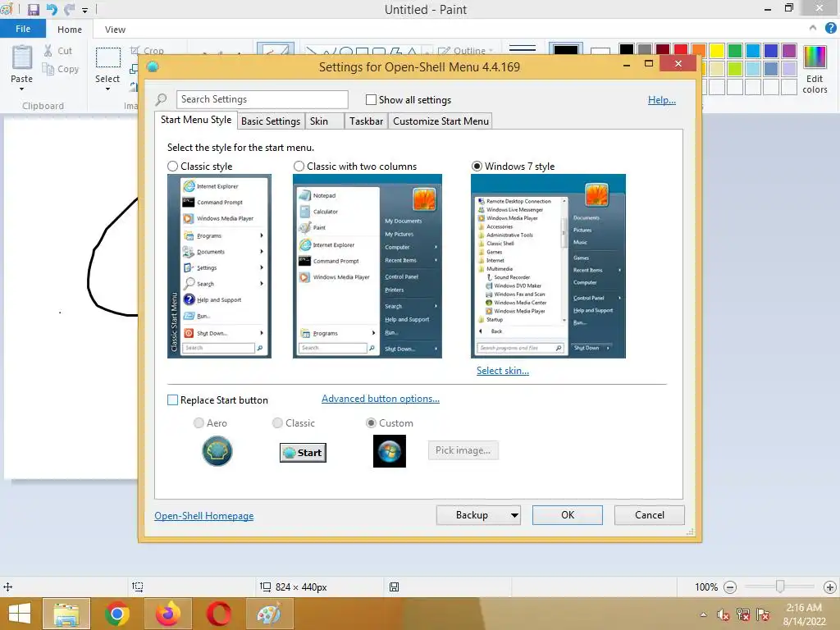Click the Custom Windows orb button image
The height and width of the screenshot is (630, 840).
(390, 451)
